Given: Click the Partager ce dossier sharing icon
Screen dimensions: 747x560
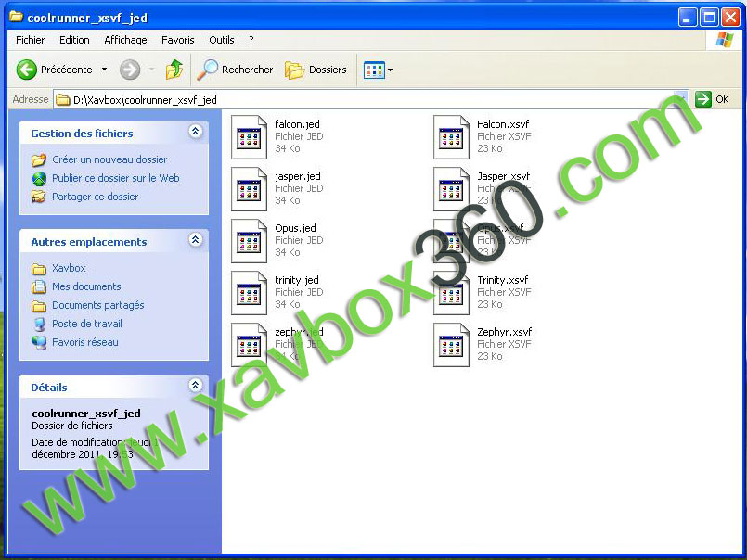Looking at the screenshot, I should (x=39, y=197).
